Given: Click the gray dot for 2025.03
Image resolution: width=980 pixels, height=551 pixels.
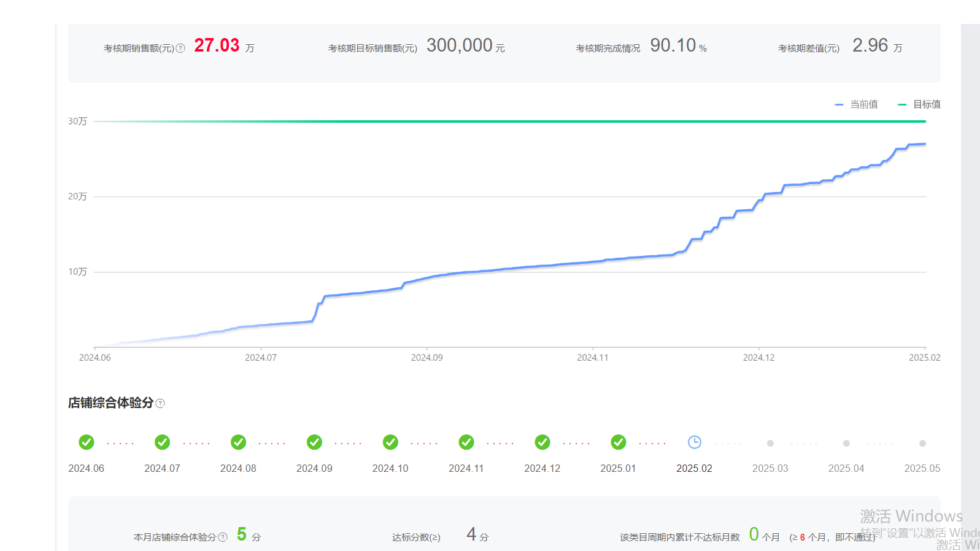Looking at the screenshot, I should [x=770, y=443].
